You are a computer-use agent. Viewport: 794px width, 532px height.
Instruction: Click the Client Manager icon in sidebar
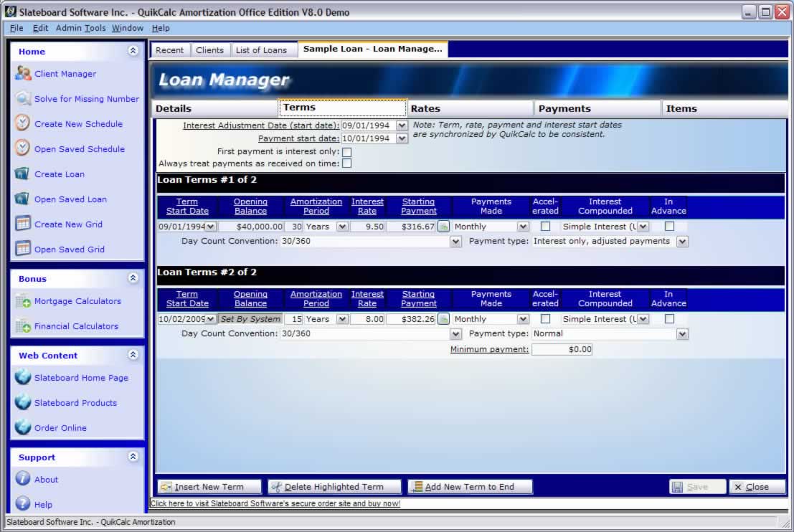tap(23, 74)
